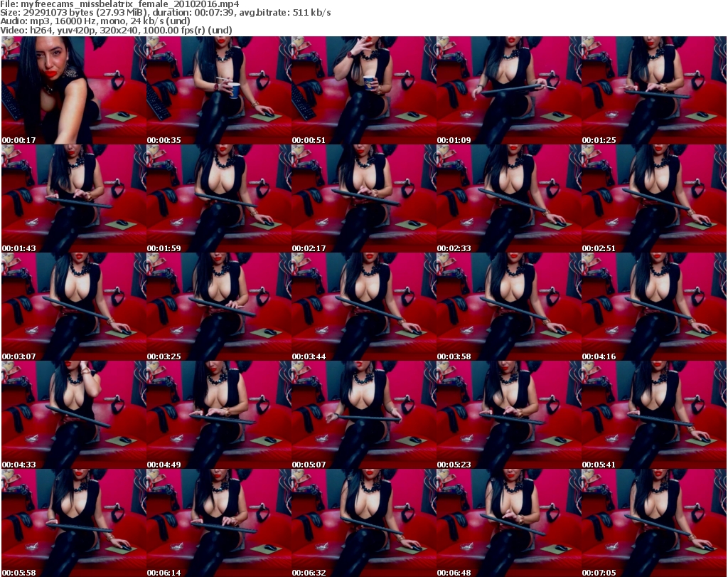Click the video frame stamped 00:06:48
Screen dimensions: 728x577
[509, 523]
